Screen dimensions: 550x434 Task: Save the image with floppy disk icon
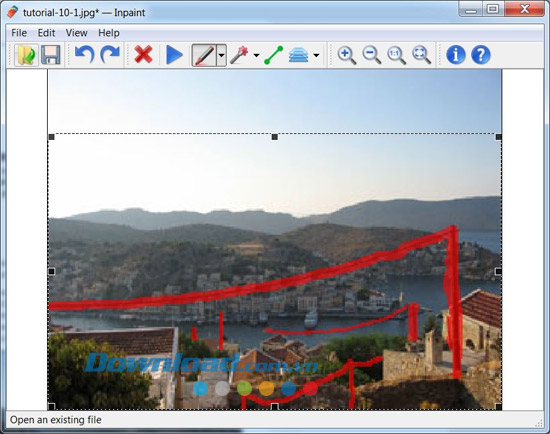[51, 55]
